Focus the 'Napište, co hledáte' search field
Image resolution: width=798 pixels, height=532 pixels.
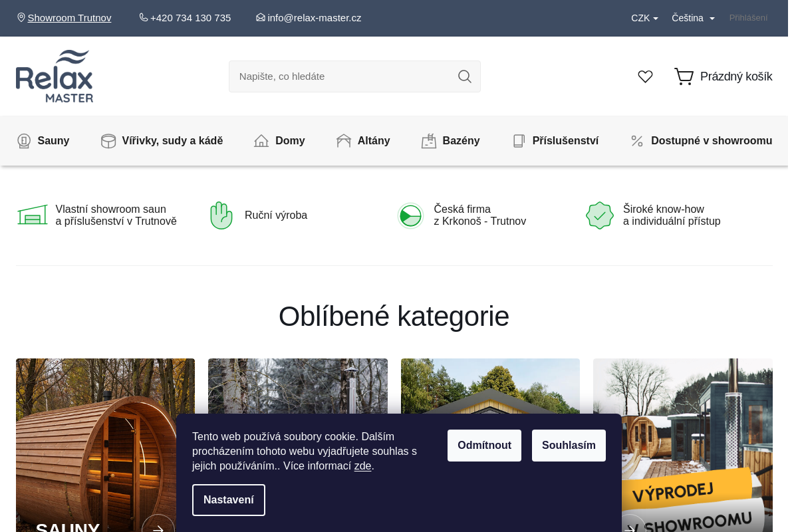[342, 76]
